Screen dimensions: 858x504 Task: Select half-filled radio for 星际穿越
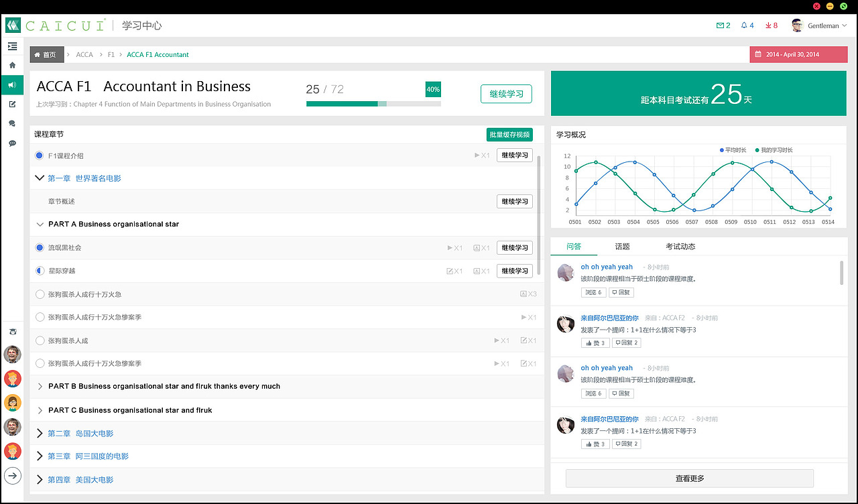pos(40,271)
